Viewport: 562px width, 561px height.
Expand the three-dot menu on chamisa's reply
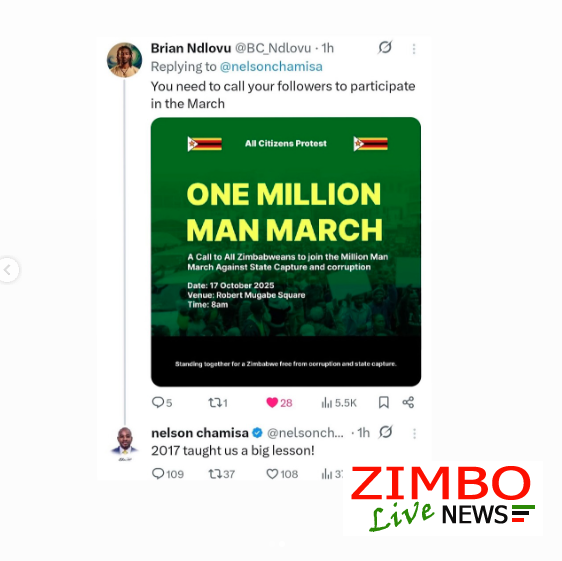414,434
